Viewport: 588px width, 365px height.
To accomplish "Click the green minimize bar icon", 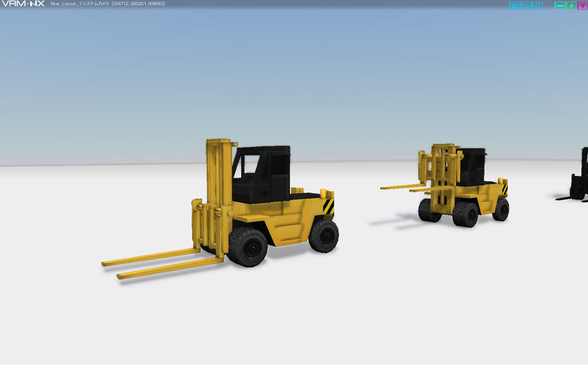I will pos(559,6).
